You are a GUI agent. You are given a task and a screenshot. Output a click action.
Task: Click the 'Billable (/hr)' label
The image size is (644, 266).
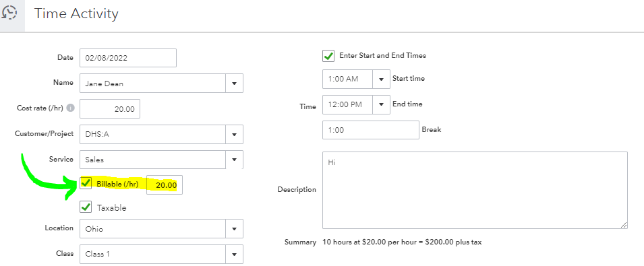coord(117,184)
